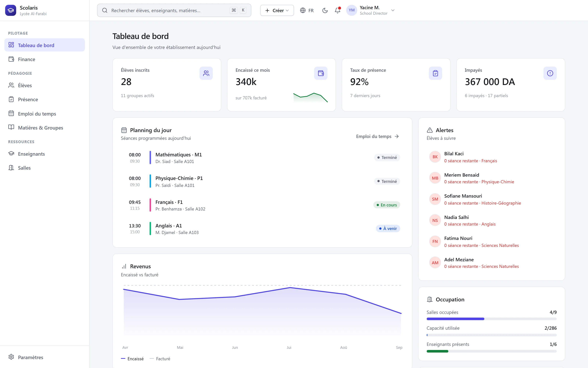Screen dimensions: 588x368
Task: Open Salles in the sidebar
Action: (x=45, y=168)
